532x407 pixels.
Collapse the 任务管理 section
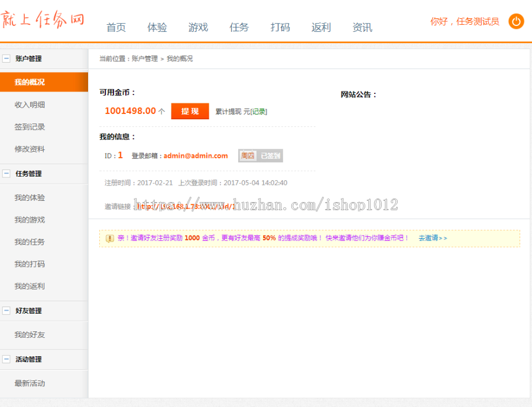coord(6,174)
